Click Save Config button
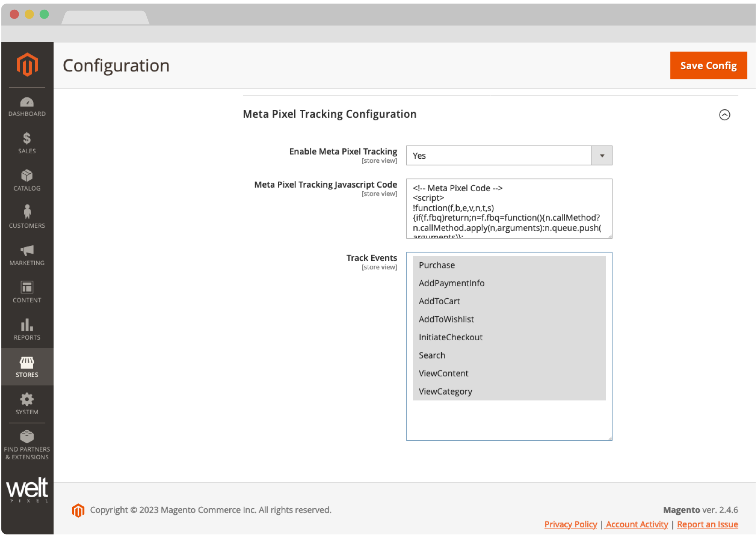This screenshot has width=756, height=538. [x=708, y=65]
